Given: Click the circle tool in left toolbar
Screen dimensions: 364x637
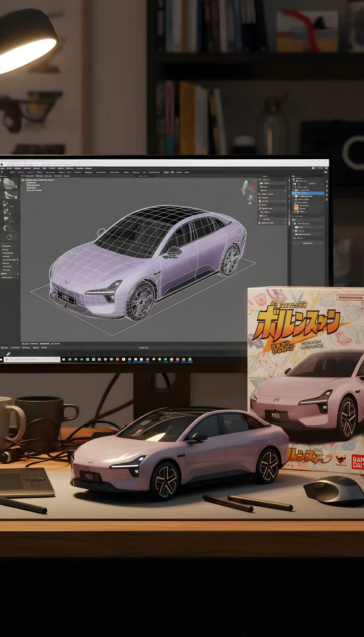Looking at the screenshot, I should pos(10,237).
